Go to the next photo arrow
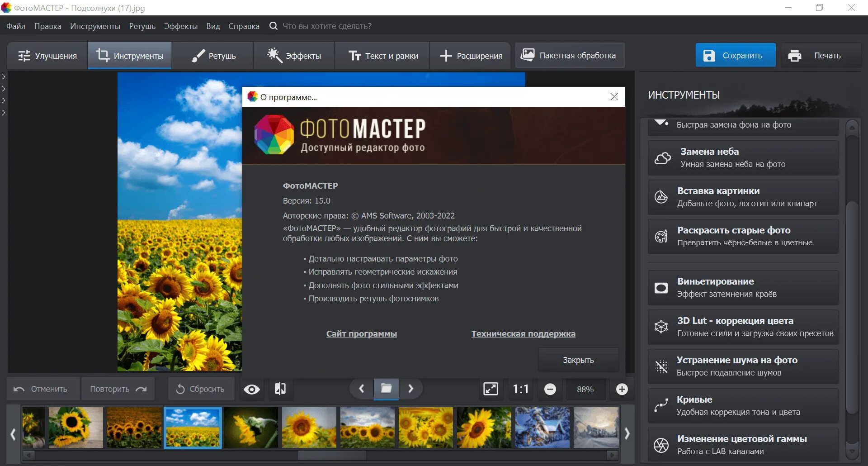The width and height of the screenshot is (868, 466). point(411,389)
